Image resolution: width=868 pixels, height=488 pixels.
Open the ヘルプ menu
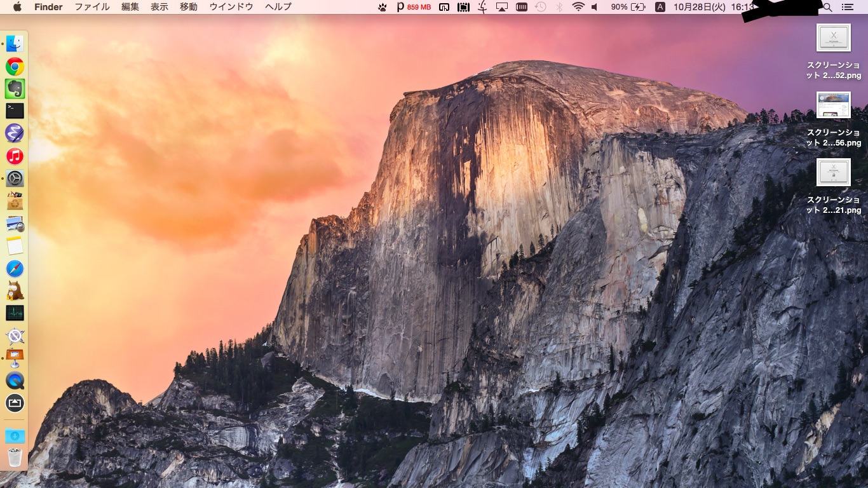278,7
